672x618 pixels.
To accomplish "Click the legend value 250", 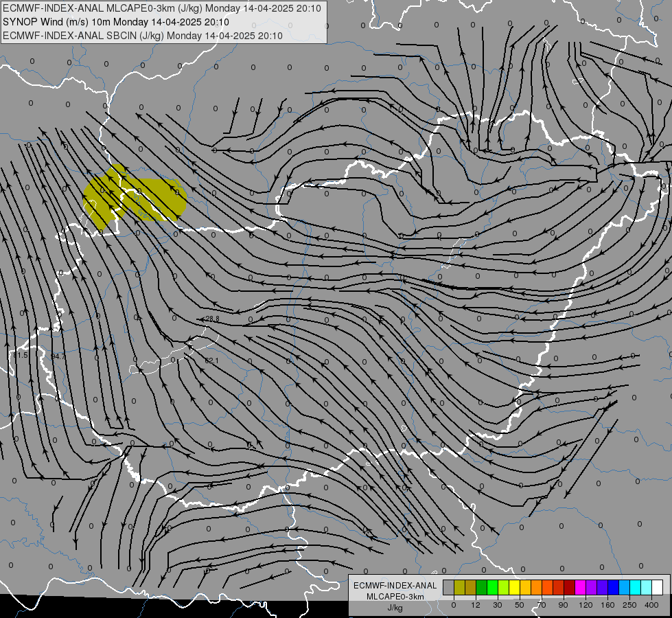I will tap(629, 605).
